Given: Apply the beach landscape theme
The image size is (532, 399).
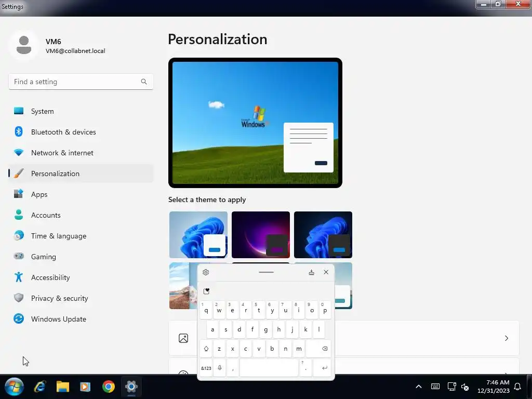Looking at the screenshot, I should 183,286.
